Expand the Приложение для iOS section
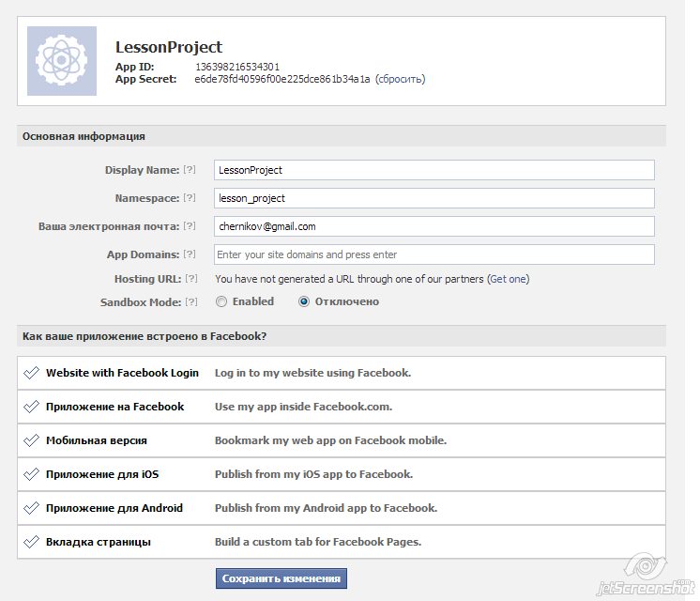Viewport: 700px width, 601px height. tap(342, 474)
